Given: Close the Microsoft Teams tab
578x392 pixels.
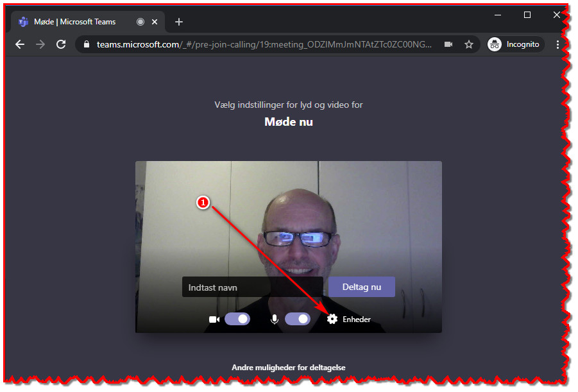Looking at the screenshot, I should (155, 22).
